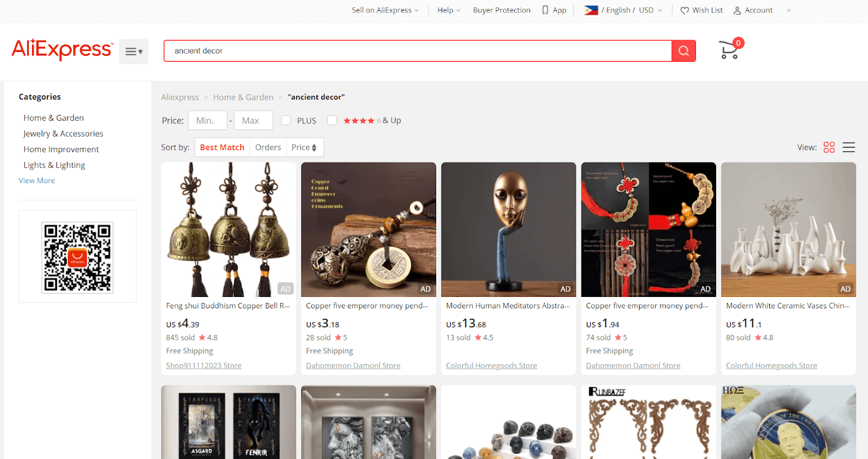Click View More categories link
868x459 pixels.
click(37, 180)
